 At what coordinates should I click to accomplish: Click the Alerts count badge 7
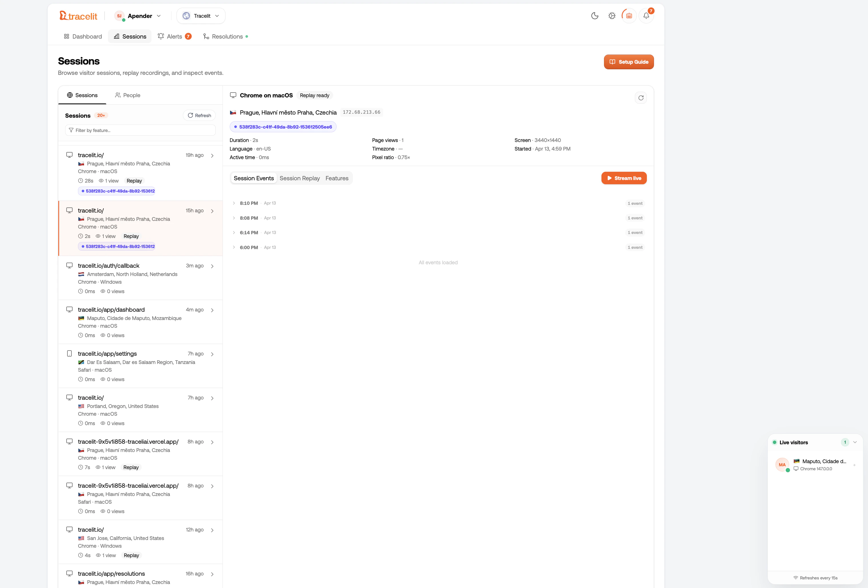[x=188, y=36]
